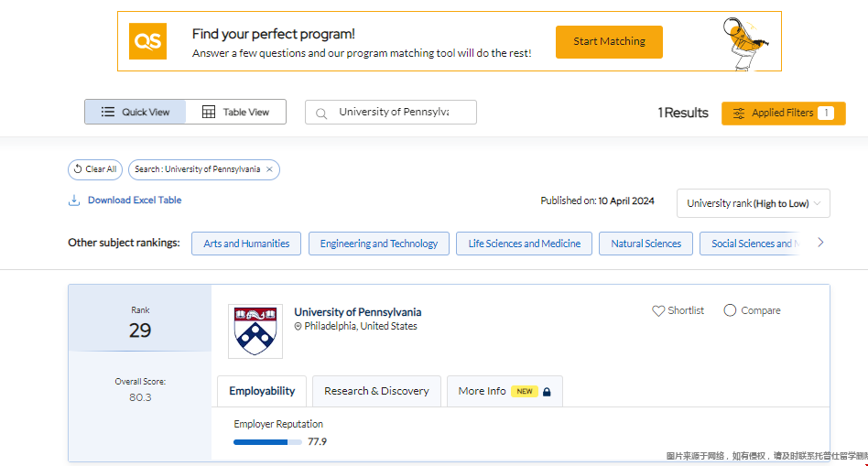Expand more subject rankings with the right chevron
Screen dimensions: 868x466
820,243
